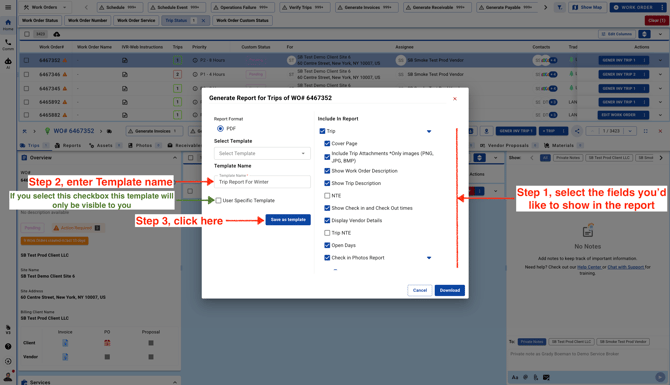Enable User Specific Template checkbox

click(x=219, y=200)
